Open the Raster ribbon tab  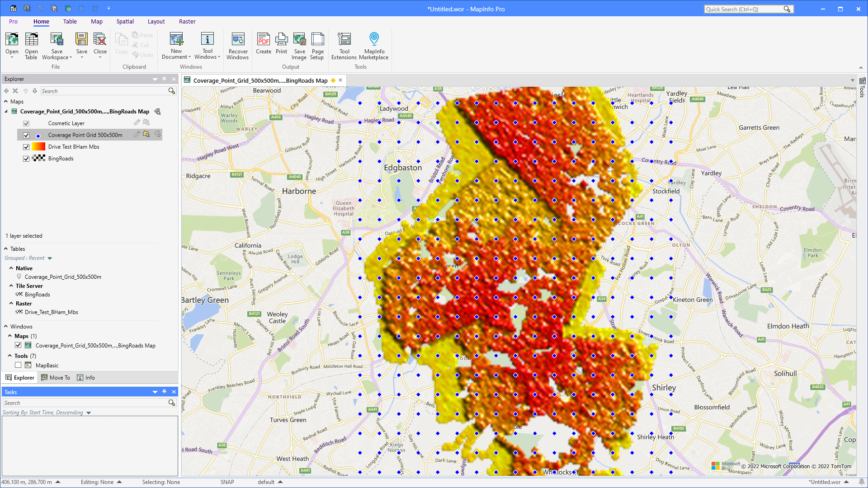[x=187, y=21]
